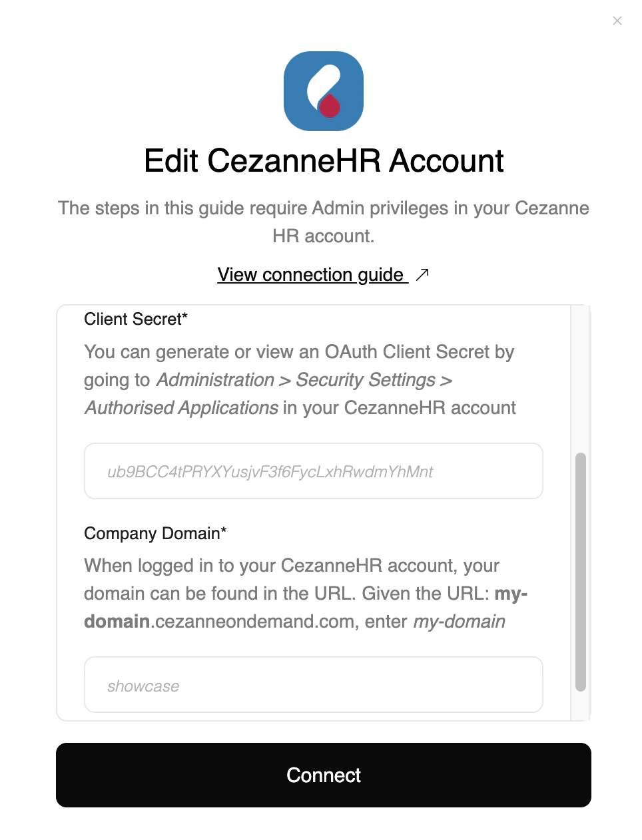
Task: Click the box with showcase placeholder text
Action: 313,684
